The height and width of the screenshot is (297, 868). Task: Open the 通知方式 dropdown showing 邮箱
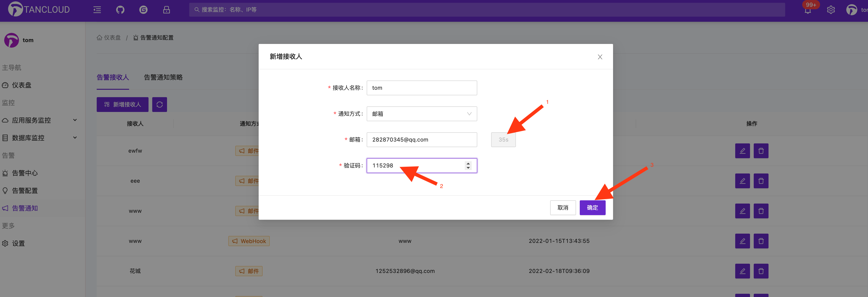[x=422, y=114]
